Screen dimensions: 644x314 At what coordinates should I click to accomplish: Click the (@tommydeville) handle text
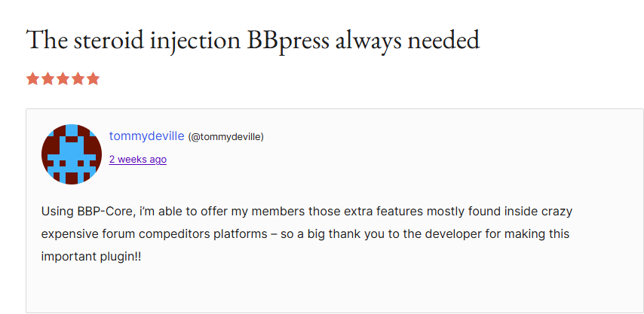[x=225, y=137]
